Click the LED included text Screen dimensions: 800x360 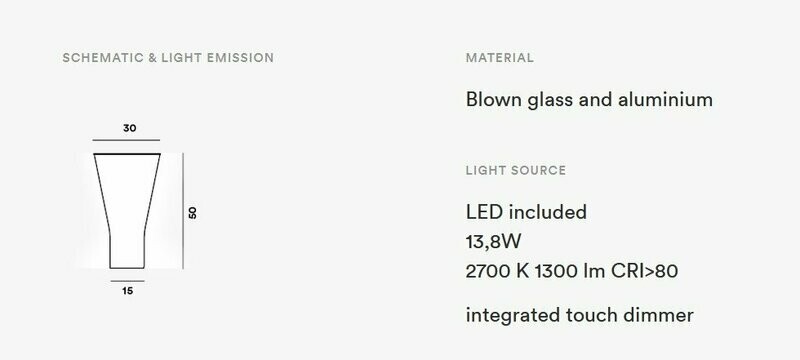[526, 212]
